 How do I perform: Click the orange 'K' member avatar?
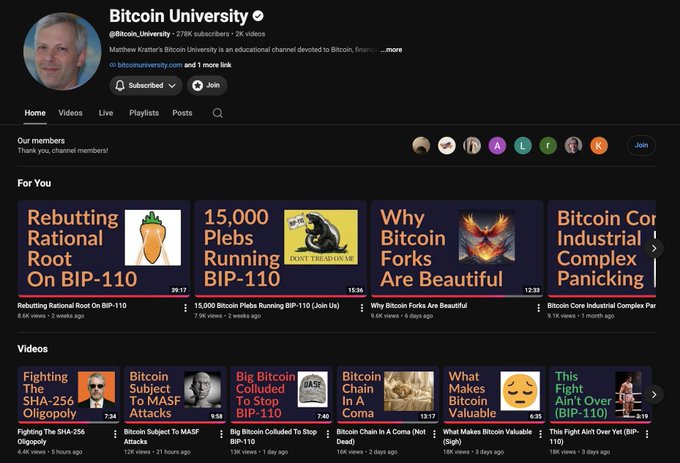coord(598,146)
